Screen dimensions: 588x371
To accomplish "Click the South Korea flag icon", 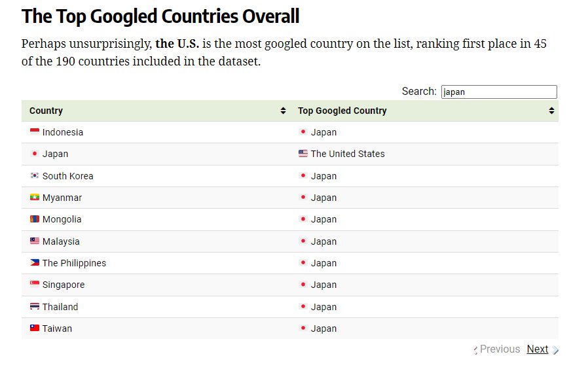I will [35, 175].
